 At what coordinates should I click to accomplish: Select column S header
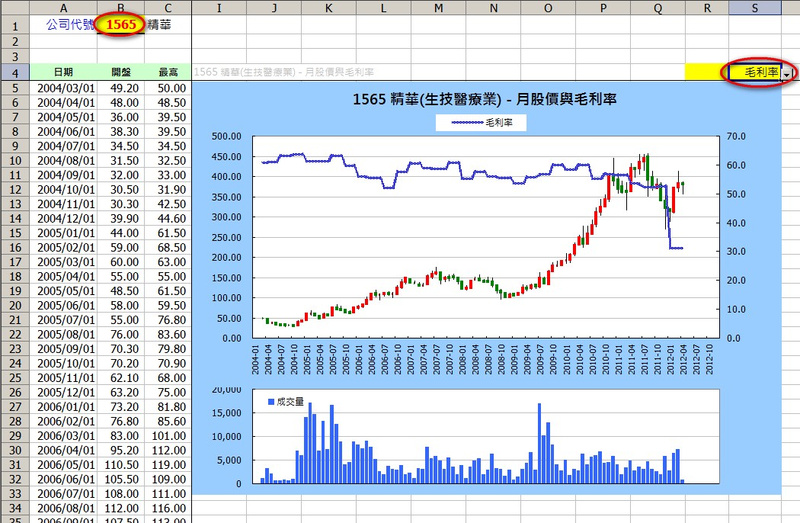coord(755,7)
